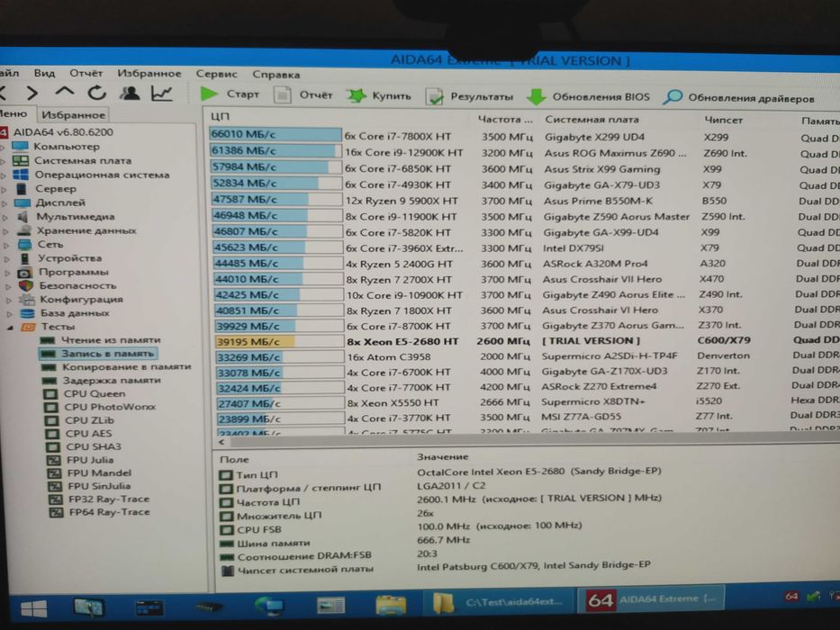
Task: Select Операционная система in tree
Action: pos(102,175)
